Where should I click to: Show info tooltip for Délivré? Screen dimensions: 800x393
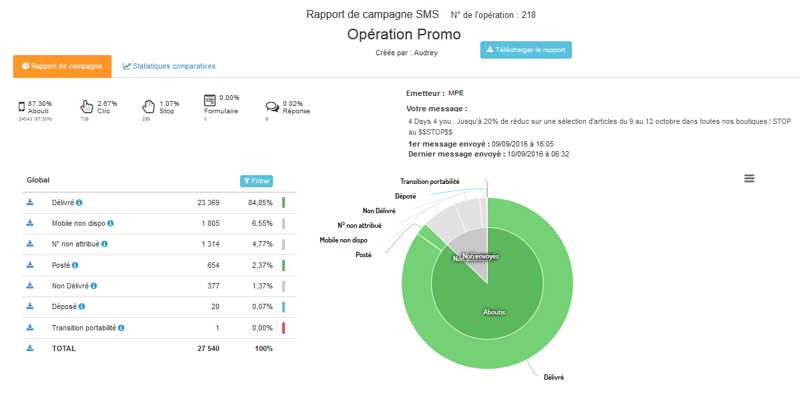point(79,203)
